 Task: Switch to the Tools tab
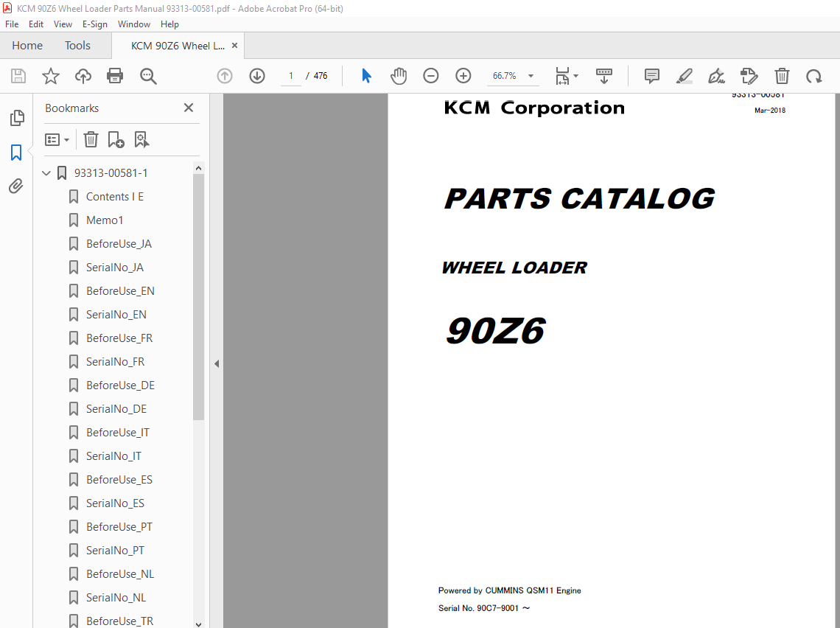click(77, 46)
